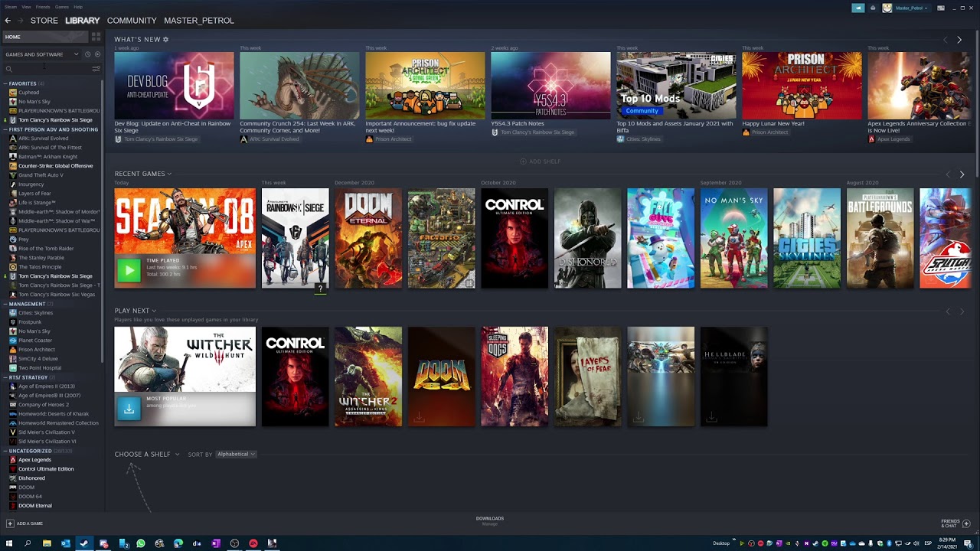
Task: Open Microsoft Edge from taskbar
Action: point(178,543)
